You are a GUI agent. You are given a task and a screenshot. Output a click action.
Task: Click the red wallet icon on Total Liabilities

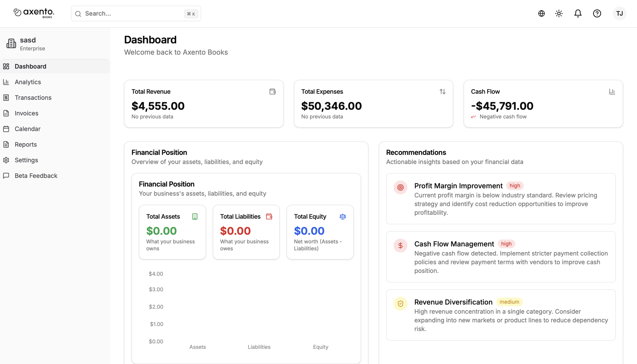[269, 216]
